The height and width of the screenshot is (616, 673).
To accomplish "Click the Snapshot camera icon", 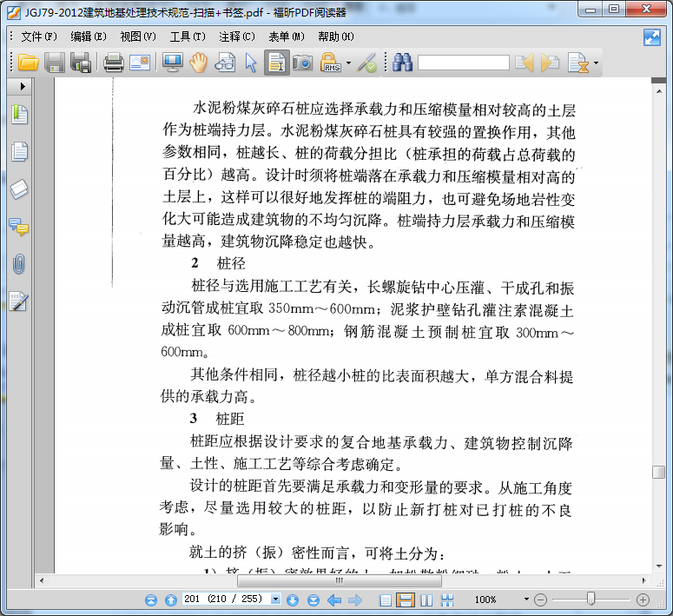I will pos(302,63).
